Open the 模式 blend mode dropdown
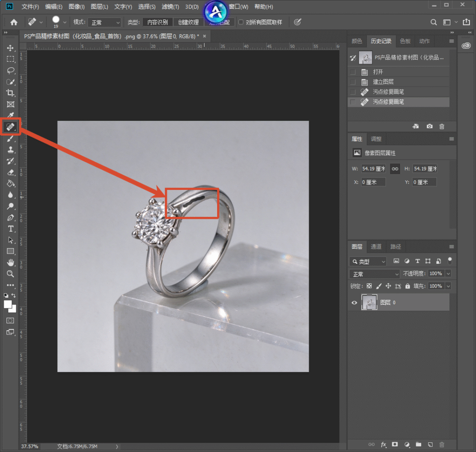Image resolution: width=476 pixels, height=452 pixels. click(x=105, y=22)
